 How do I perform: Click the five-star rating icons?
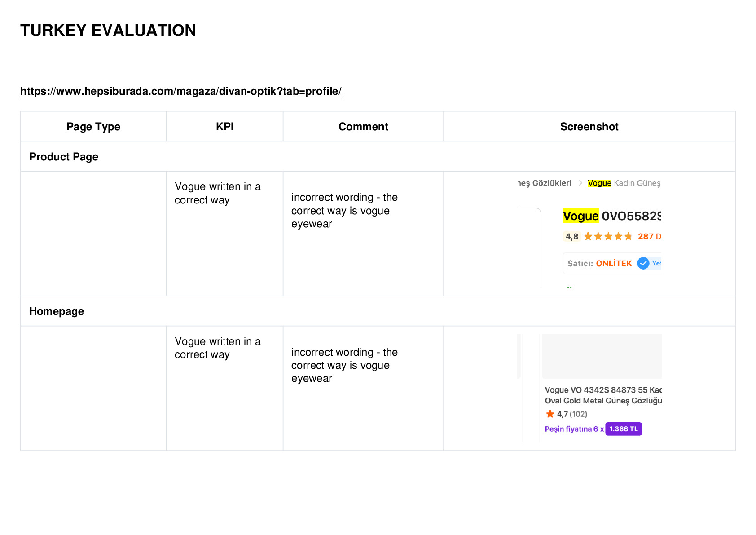[608, 236]
